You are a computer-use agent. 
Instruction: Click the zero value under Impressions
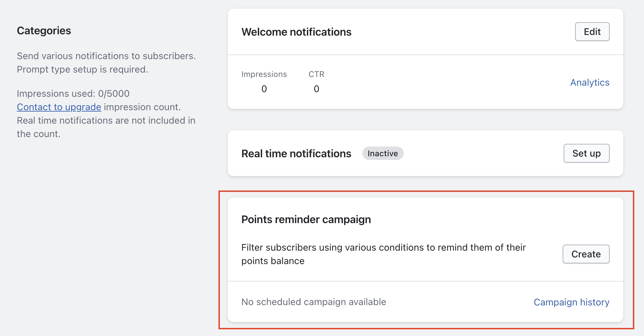pyautogui.click(x=264, y=89)
